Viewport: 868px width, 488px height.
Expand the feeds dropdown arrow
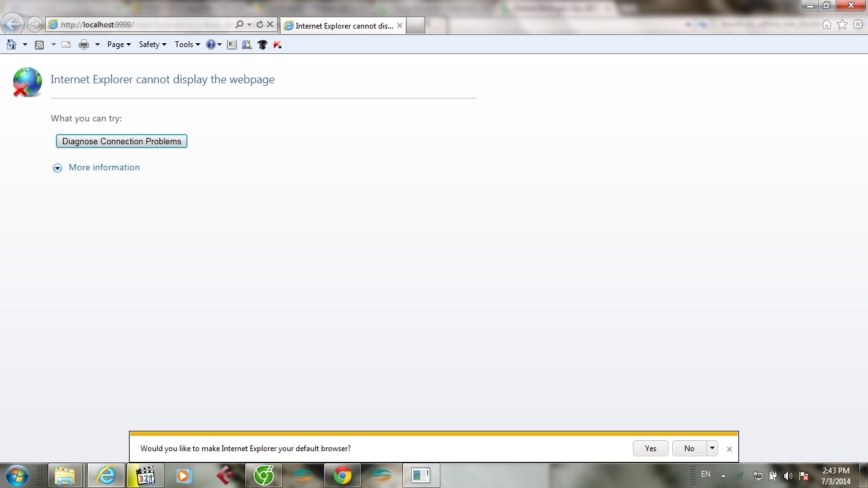(53, 44)
